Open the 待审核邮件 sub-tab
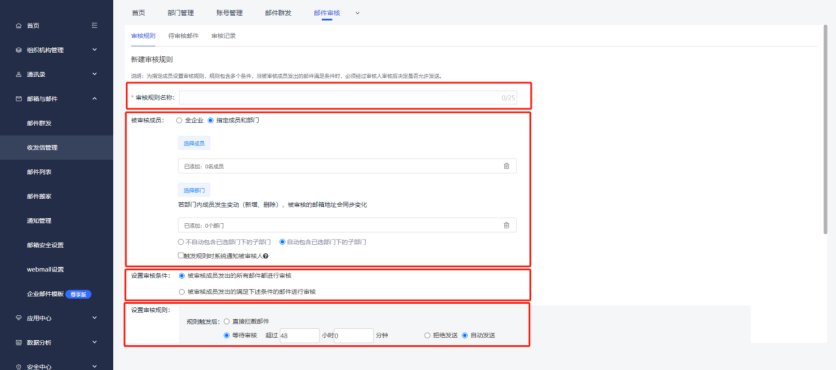The image size is (836, 370). point(183,36)
